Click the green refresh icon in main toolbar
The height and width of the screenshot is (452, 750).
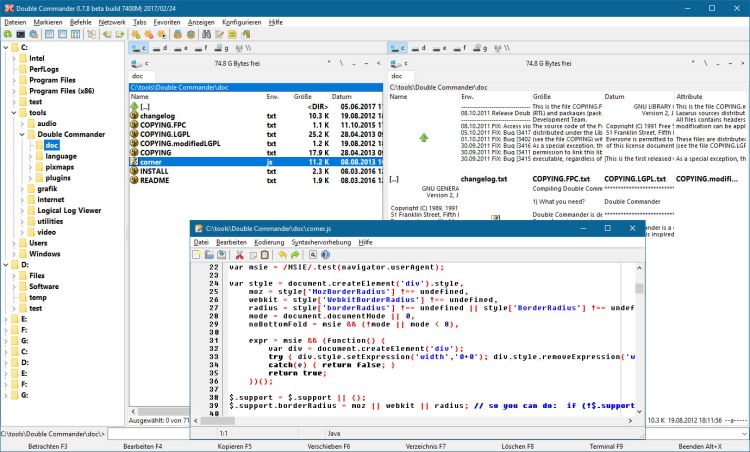[8, 34]
